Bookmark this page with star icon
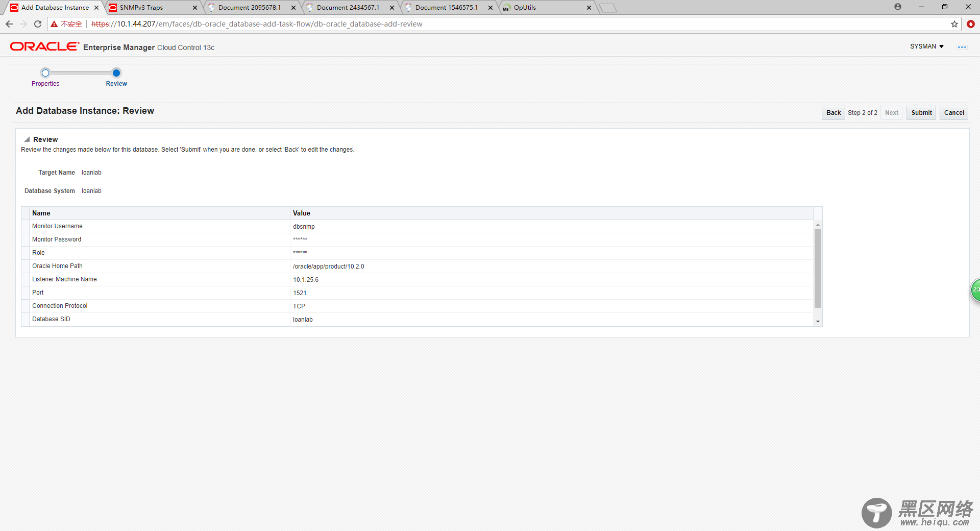The width and height of the screenshot is (980, 531). 954,24
